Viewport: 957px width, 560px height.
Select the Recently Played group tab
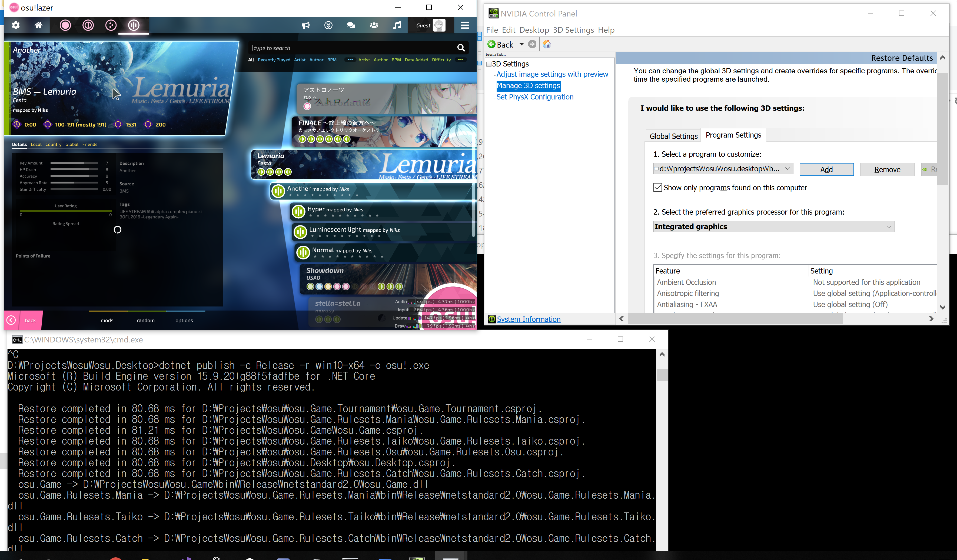pyautogui.click(x=274, y=60)
